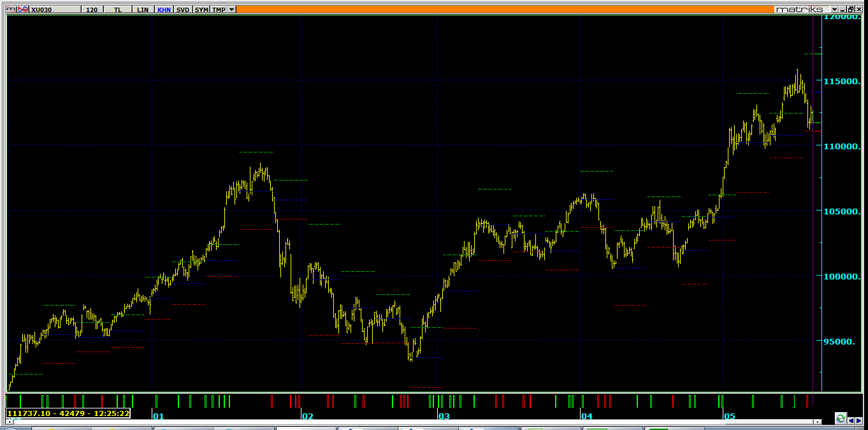Screen dimensions: 868x430
Task: Click the 01 date marker
Action: tap(159, 416)
